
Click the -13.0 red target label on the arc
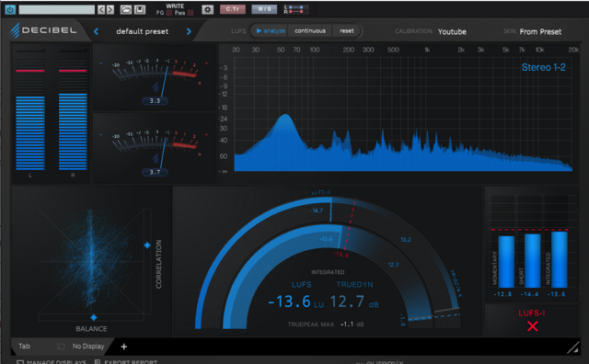tap(341, 255)
